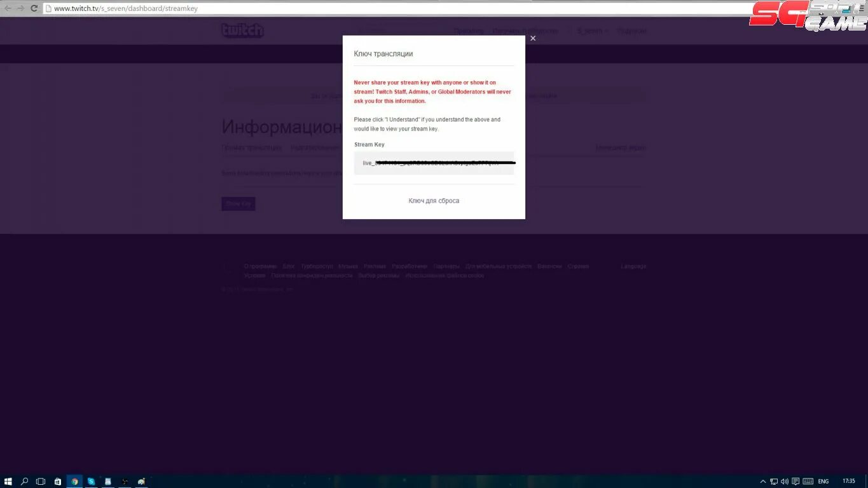The height and width of the screenshot is (488, 868).
Task: Open taskbar search magnifier
Action: 25,481
